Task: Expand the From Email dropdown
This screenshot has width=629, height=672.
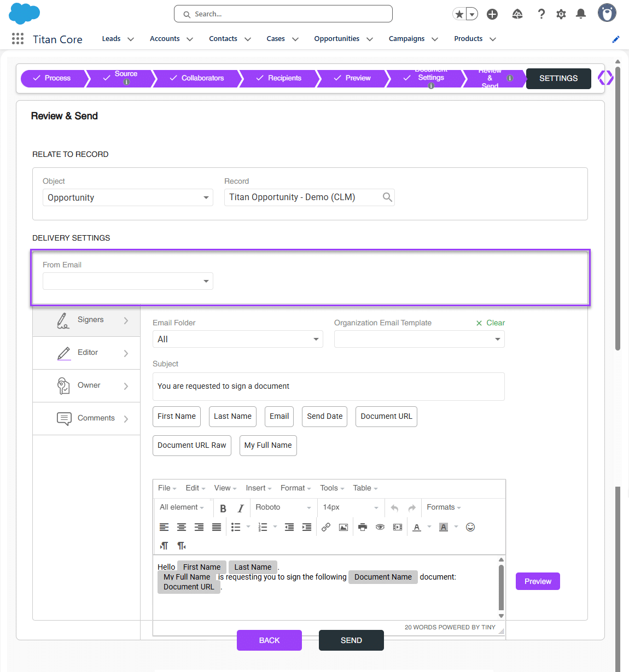Action: tap(206, 281)
